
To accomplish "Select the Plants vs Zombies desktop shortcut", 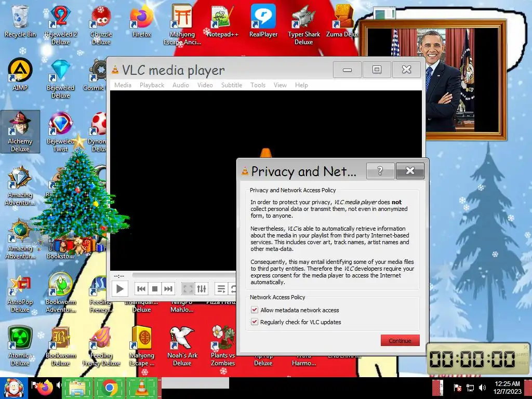I will [x=222, y=346].
